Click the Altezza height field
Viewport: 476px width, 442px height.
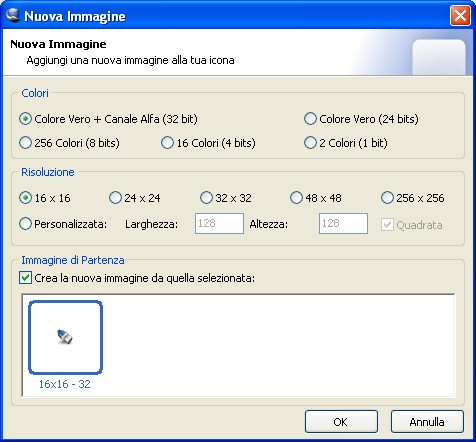[x=343, y=223]
